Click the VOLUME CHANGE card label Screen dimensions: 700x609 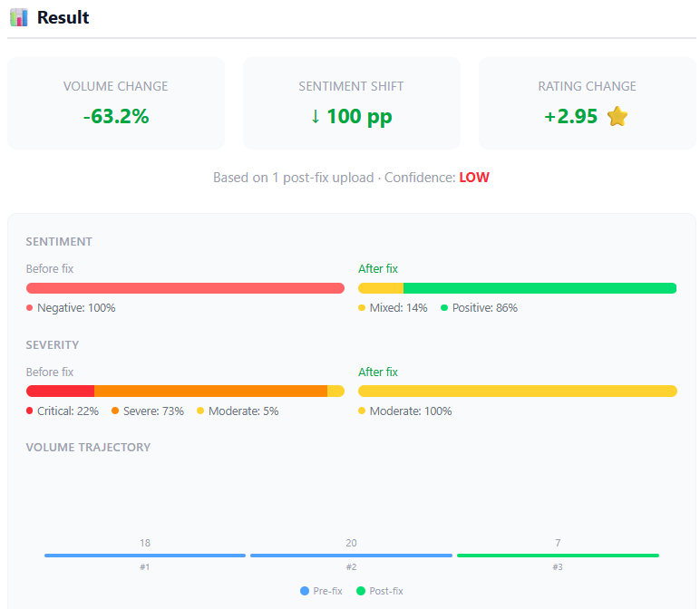pyautogui.click(x=116, y=86)
